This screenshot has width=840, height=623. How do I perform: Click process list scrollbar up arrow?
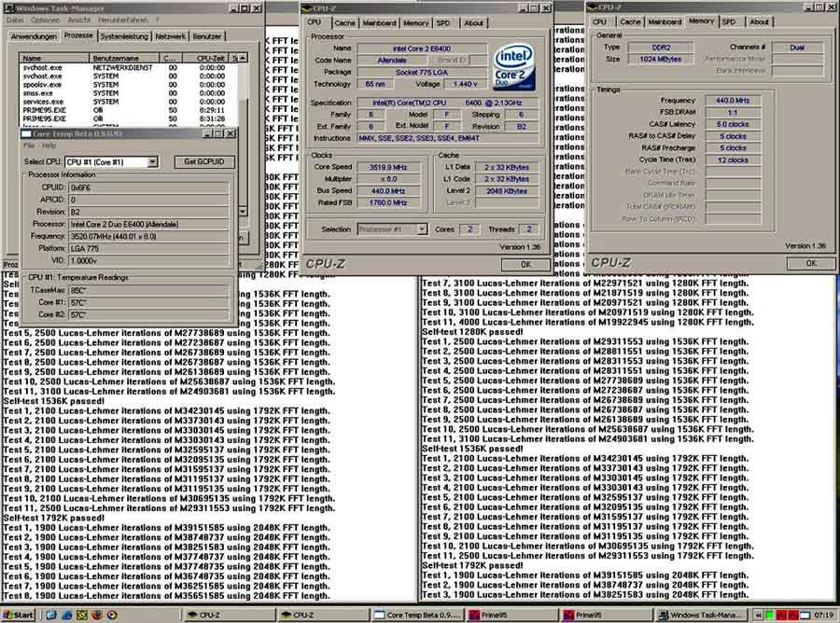tap(244, 58)
